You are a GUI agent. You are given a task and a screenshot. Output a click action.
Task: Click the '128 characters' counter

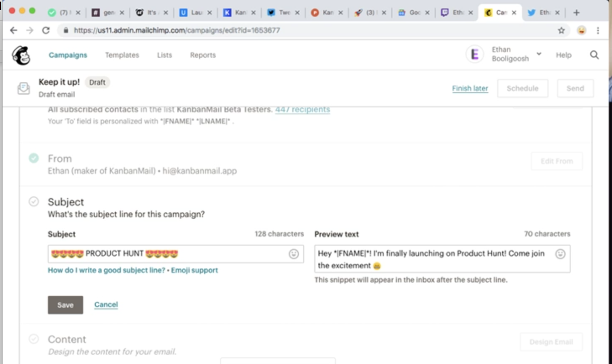tap(279, 234)
